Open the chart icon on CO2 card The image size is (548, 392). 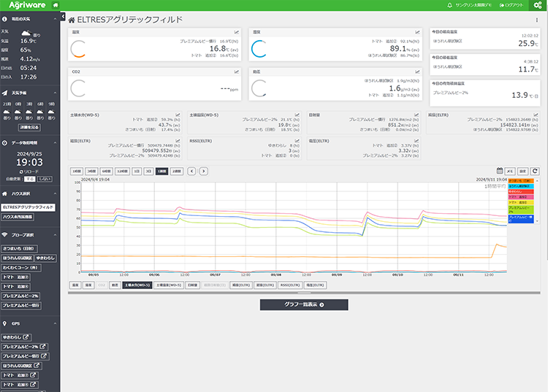[x=237, y=72]
